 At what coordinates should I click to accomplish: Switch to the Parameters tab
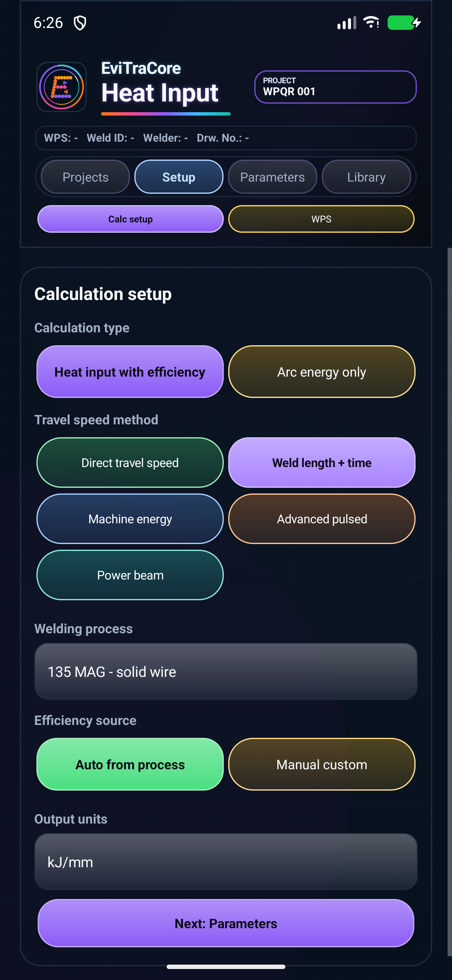[272, 177]
